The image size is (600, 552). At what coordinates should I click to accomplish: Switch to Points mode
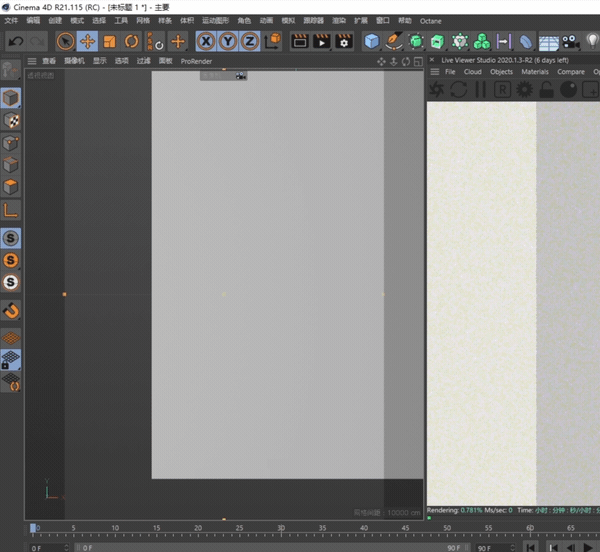tap(11, 143)
